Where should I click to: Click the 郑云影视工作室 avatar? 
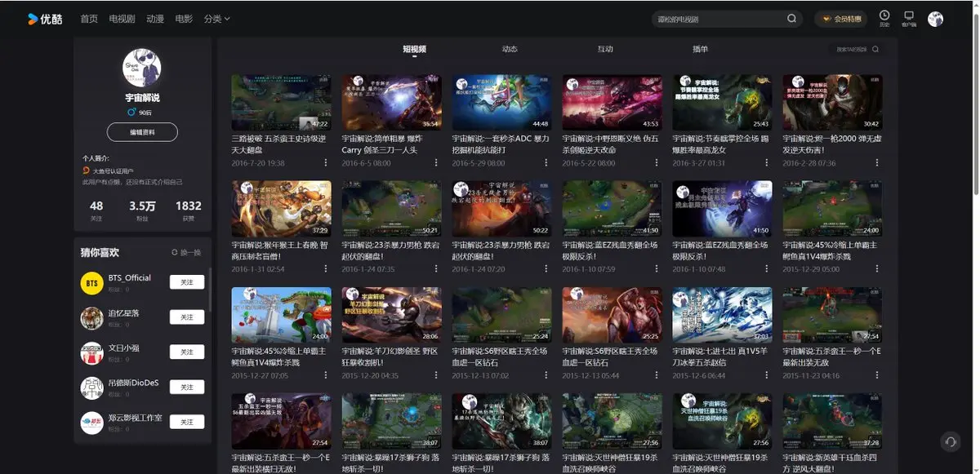[x=91, y=423]
